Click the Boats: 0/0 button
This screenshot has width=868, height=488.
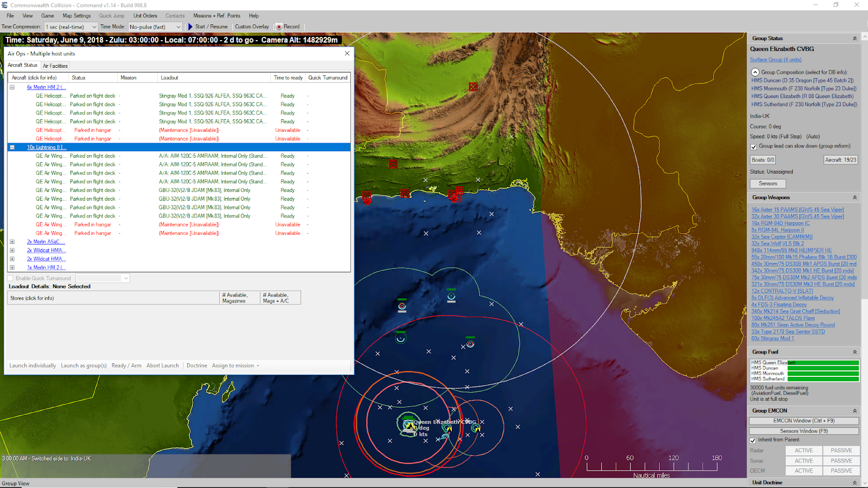pos(763,160)
